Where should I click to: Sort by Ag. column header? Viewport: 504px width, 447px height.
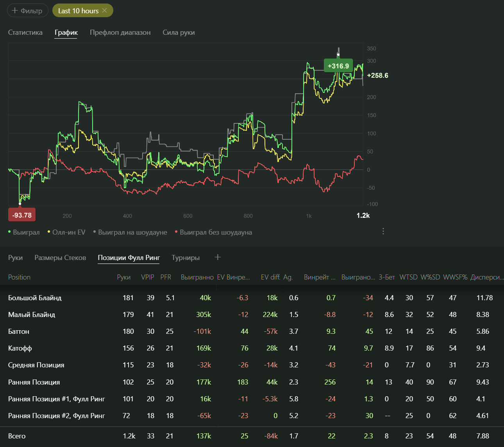(x=288, y=277)
